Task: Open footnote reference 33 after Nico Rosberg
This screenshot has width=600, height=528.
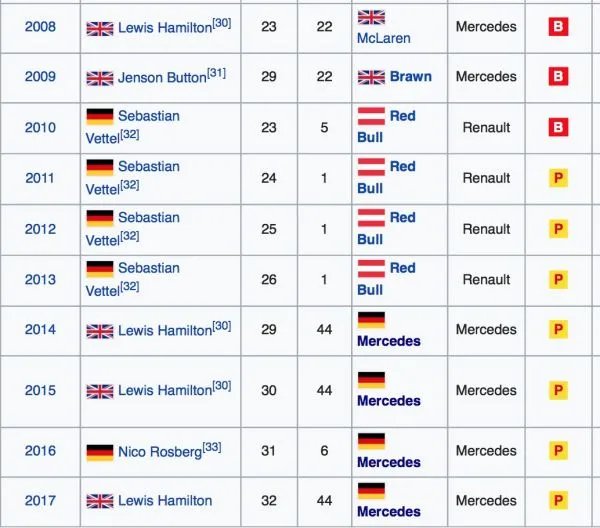Action: tap(211, 446)
